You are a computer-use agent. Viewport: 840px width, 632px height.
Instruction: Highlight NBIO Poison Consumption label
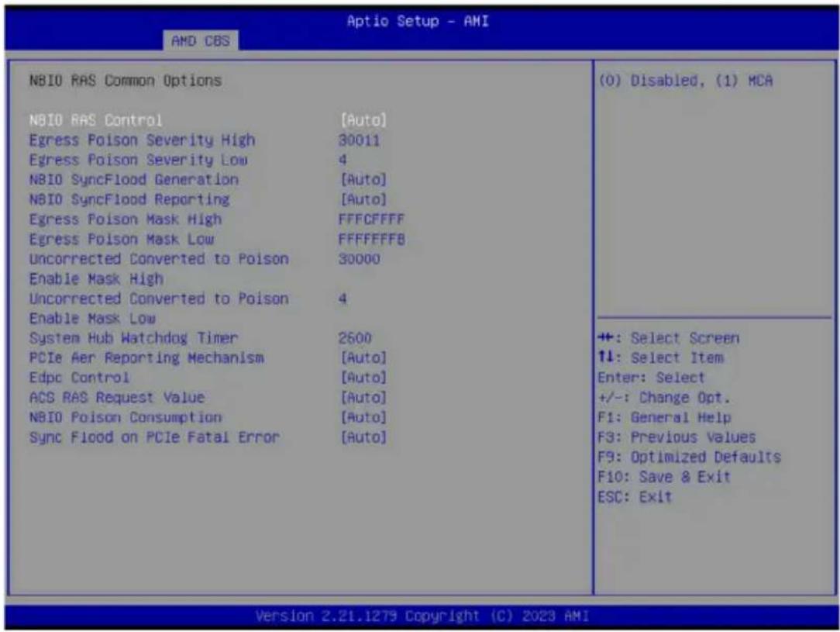click(126, 417)
